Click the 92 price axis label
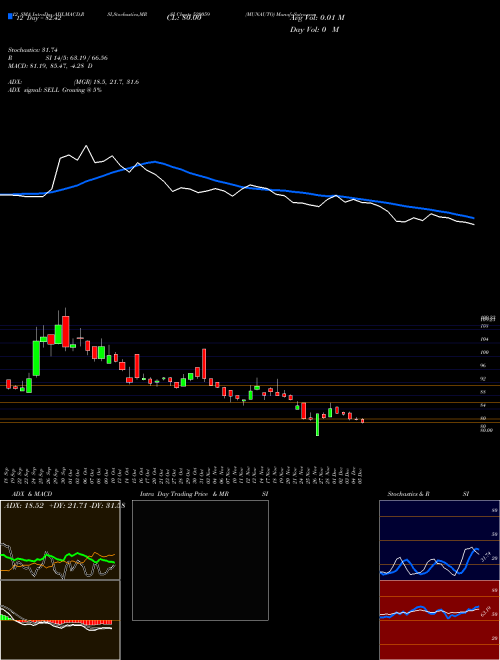Viewport: 500px width, 660px height. click(484, 379)
